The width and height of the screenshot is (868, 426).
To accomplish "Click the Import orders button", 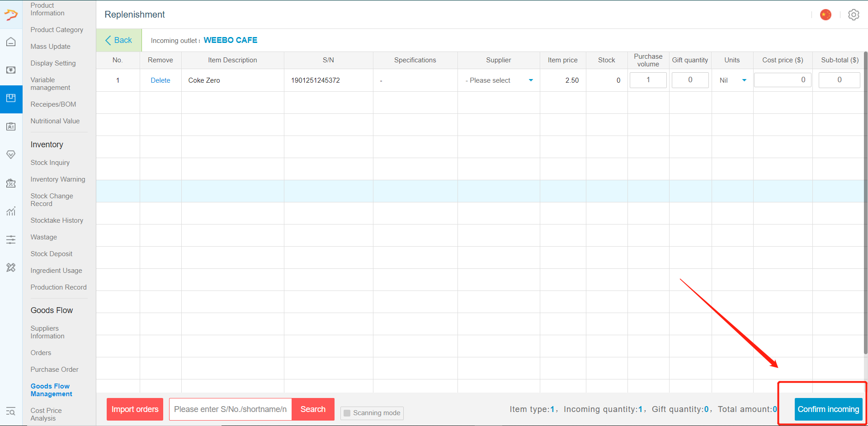I will point(135,409).
